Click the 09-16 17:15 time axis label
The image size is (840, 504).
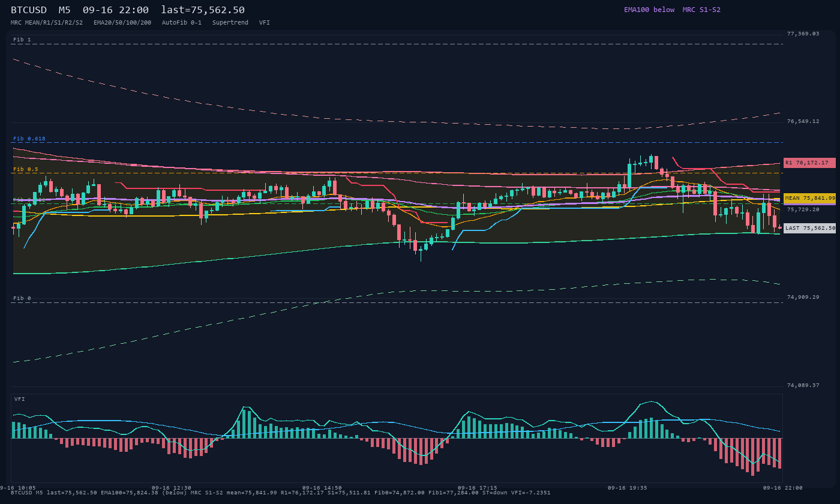click(477, 488)
